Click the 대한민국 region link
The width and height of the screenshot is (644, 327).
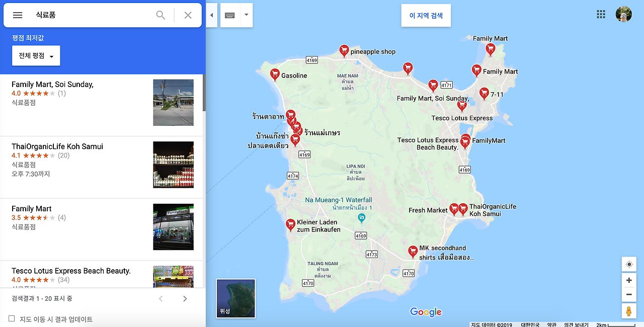coord(531,324)
